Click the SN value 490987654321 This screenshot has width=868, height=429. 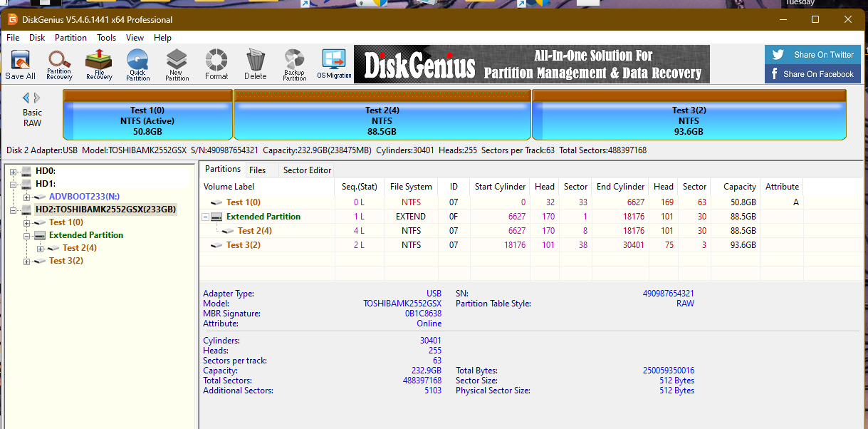click(668, 294)
